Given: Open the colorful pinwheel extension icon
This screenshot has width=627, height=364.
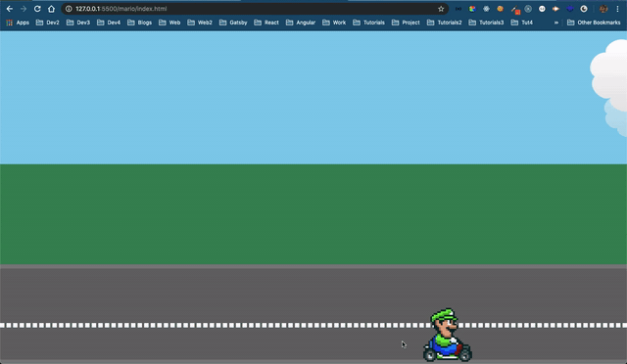Looking at the screenshot, I should coord(472,9).
